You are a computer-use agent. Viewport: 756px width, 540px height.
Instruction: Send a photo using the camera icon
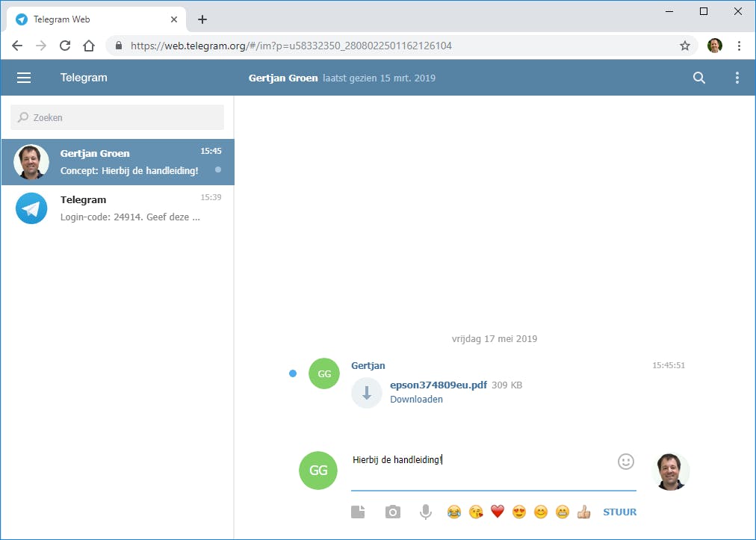coord(392,512)
